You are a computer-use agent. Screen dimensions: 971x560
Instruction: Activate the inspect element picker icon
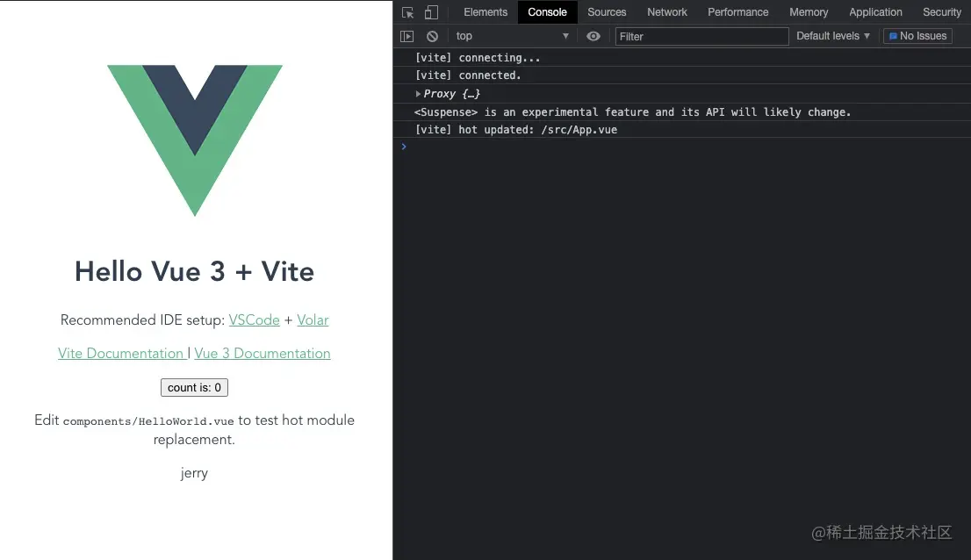pos(407,12)
